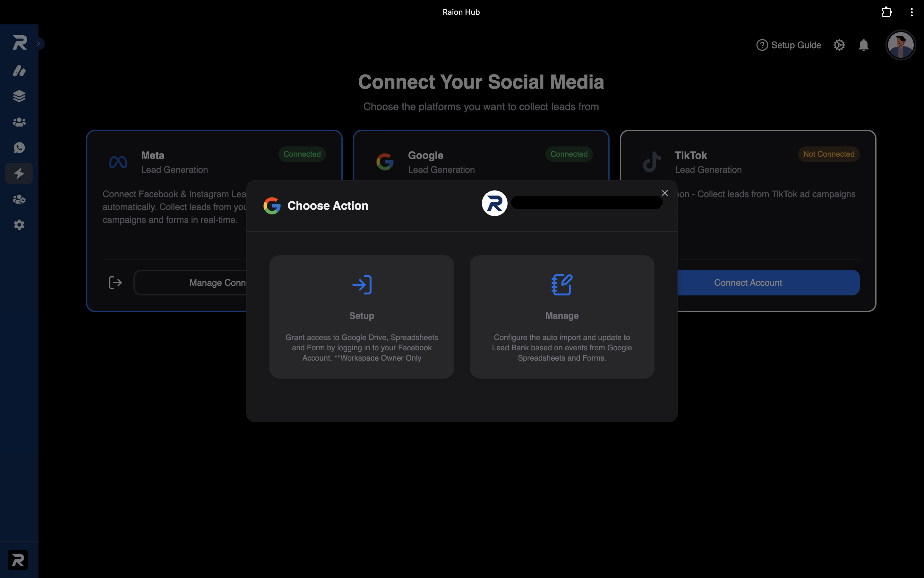This screenshot has height=578, width=924.
Task: Open the notifications bell
Action: click(864, 45)
